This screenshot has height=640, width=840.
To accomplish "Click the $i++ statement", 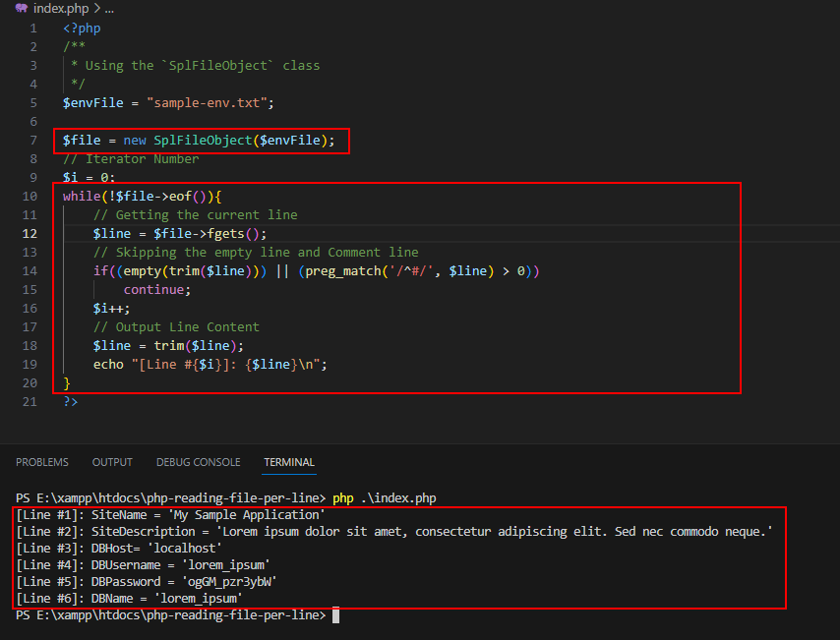I will coord(111,309).
